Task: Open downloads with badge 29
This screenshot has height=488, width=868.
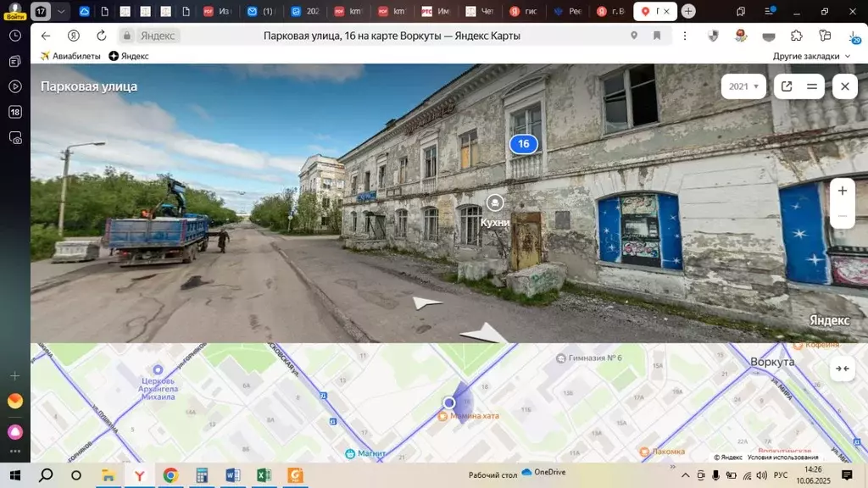Action: pos(854,36)
